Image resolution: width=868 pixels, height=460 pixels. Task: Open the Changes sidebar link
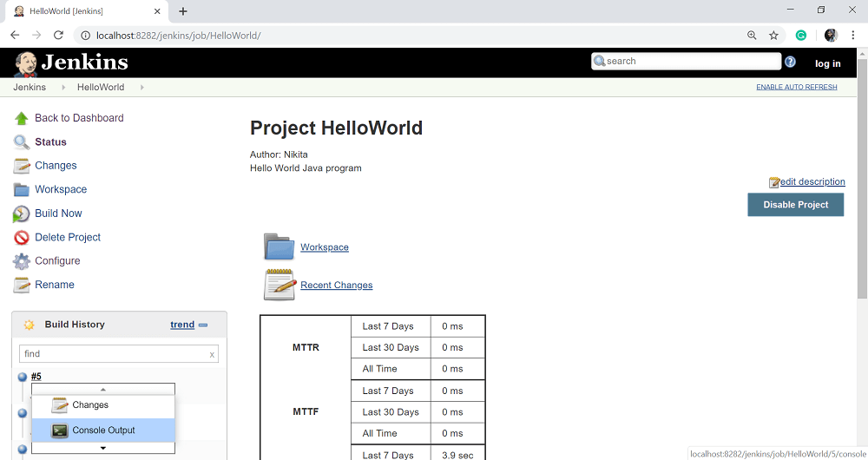click(56, 166)
